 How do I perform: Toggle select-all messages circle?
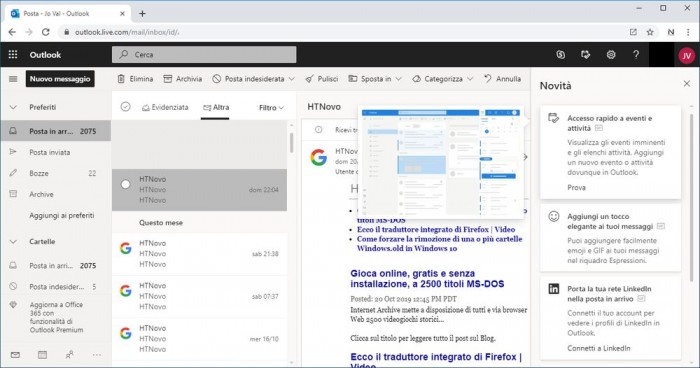[x=125, y=107]
